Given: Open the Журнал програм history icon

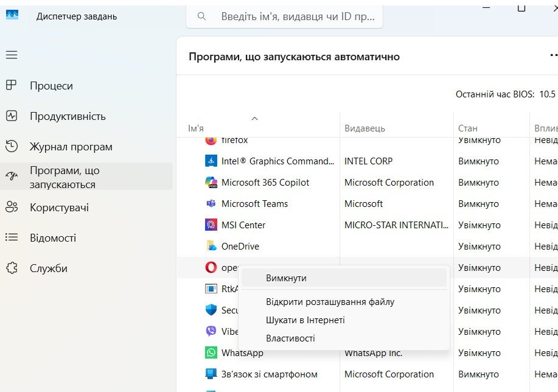Looking at the screenshot, I should (x=12, y=146).
